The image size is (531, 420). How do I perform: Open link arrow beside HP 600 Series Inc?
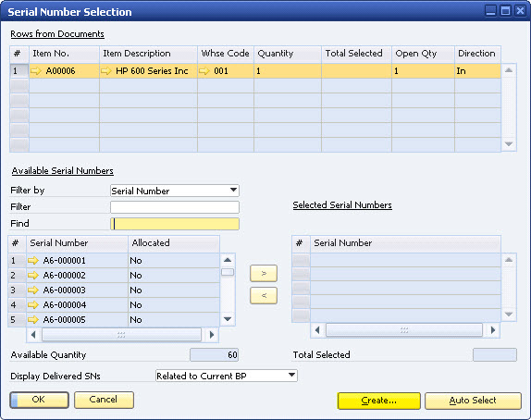pos(106,71)
